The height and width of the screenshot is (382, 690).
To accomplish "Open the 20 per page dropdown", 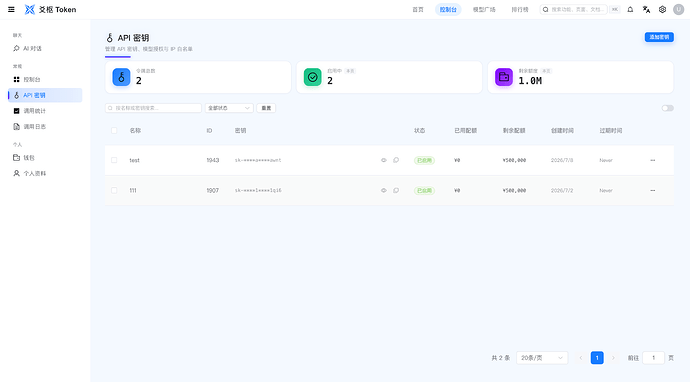I will point(542,358).
